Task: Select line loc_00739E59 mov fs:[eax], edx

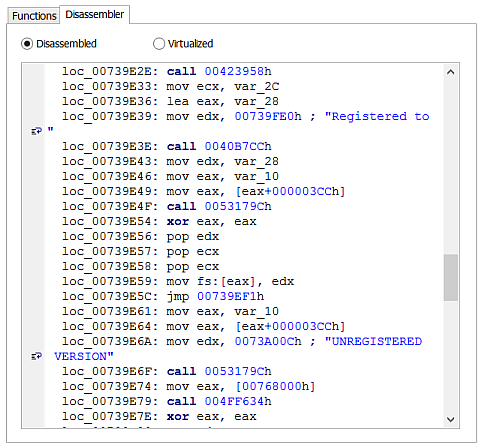Action: [x=178, y=281]
